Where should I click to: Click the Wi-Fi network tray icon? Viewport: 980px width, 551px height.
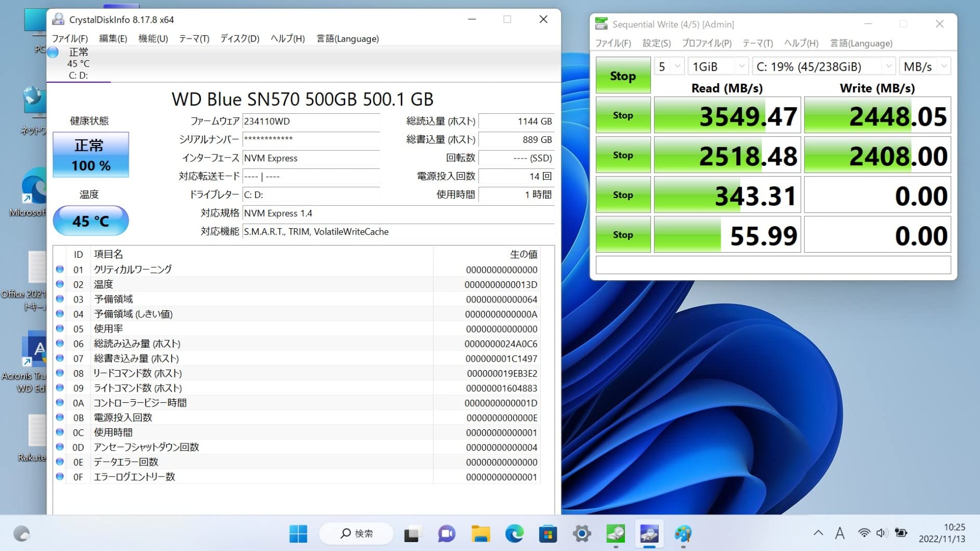tap(864, 533)
